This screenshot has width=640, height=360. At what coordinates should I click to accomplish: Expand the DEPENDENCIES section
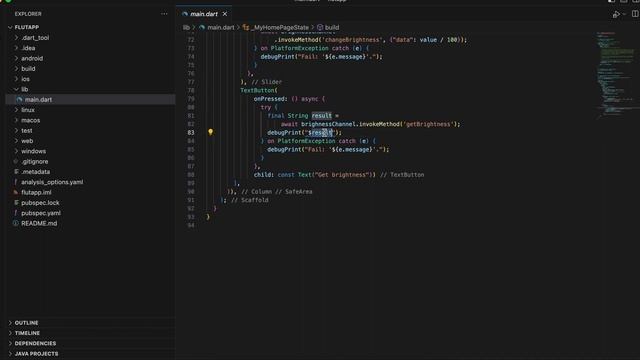pyautogui.click(x=35, y=343)
